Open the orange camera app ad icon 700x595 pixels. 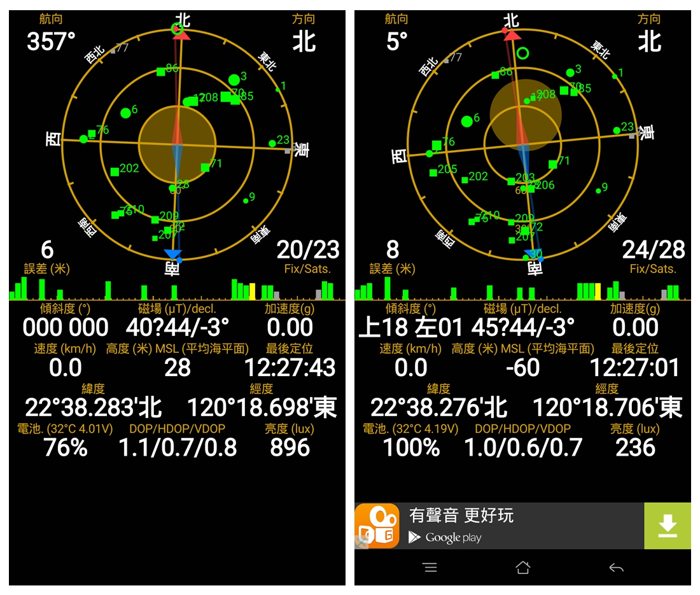coord(377,526)
